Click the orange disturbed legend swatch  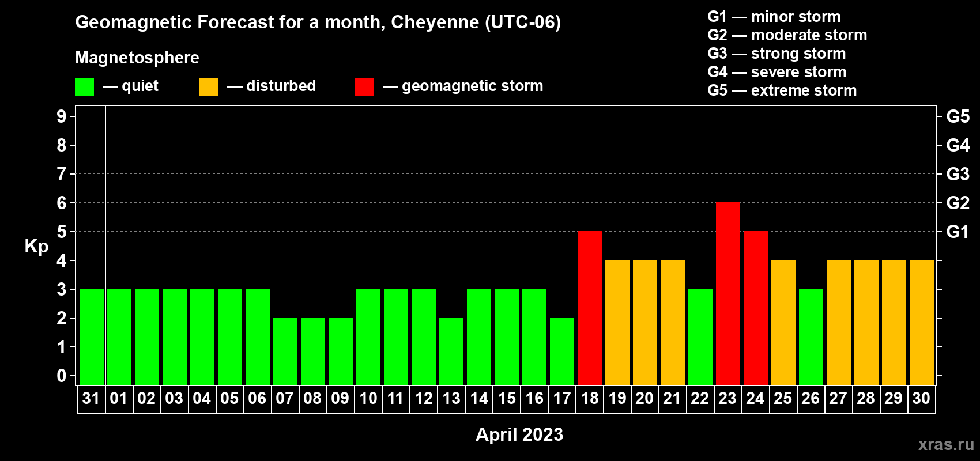tap(209, 87)
